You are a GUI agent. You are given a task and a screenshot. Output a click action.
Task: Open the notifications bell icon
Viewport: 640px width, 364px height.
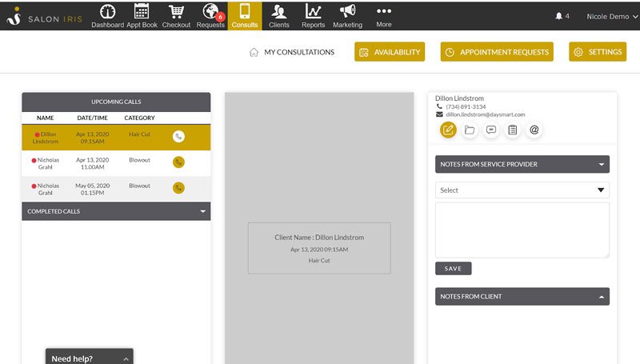[x=558, y=16]
